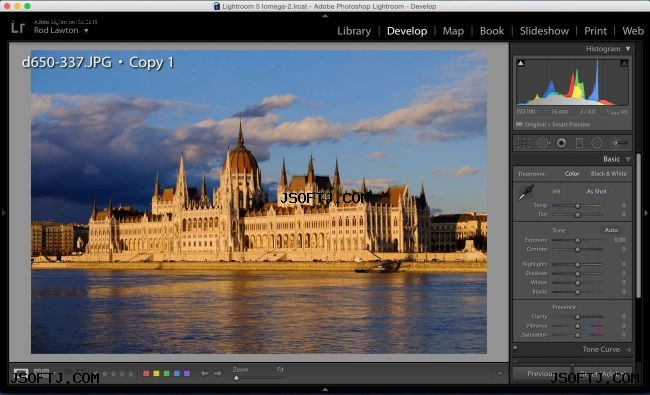Open the As Shot white balance dropdown
This screenshot has height=395, width=650.
click(597, 191)
